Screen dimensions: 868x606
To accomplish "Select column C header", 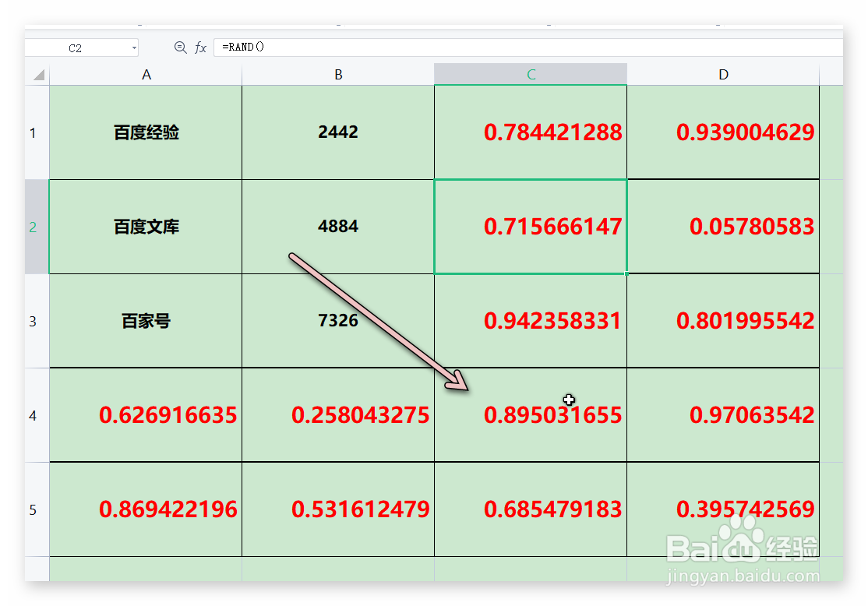I will [531, 74].
